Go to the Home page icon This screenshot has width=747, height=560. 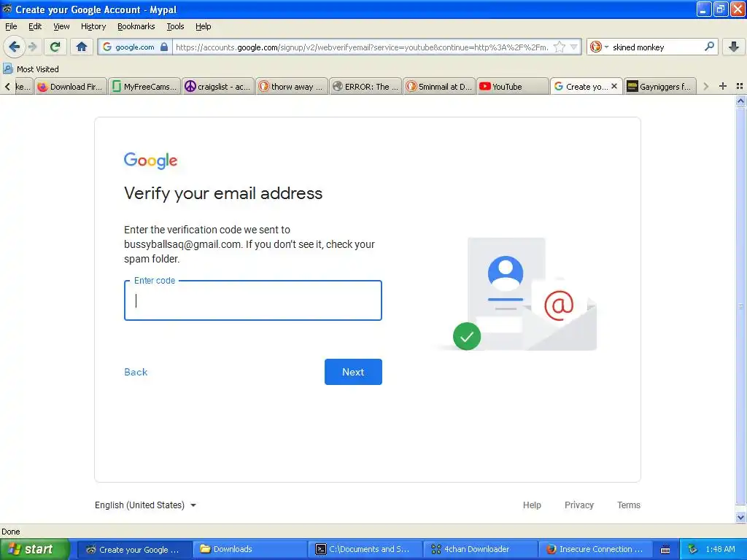[82, 47]
